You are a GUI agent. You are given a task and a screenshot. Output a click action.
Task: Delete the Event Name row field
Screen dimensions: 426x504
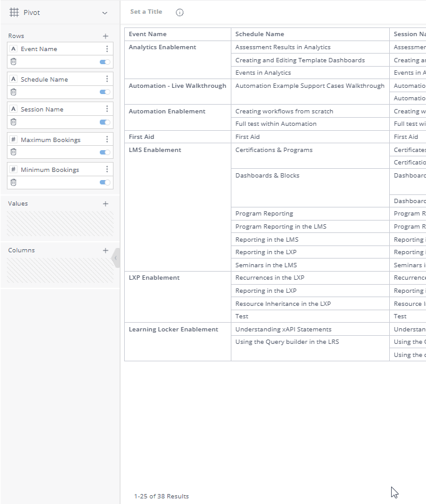(x=13, y=62)
